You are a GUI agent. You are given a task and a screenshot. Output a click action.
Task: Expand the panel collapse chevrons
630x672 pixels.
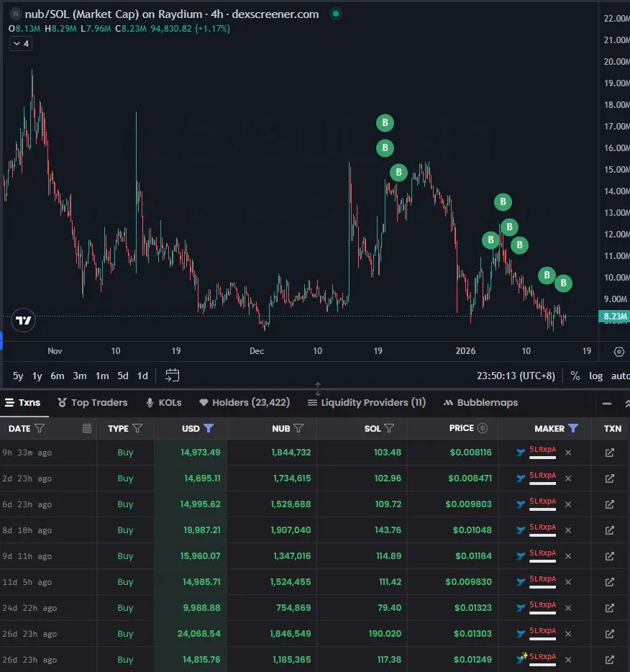(627, 404)
